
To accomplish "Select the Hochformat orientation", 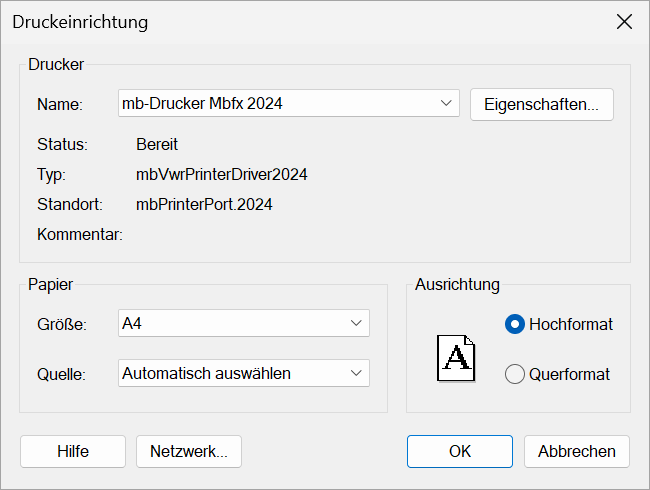I will 515,324.
